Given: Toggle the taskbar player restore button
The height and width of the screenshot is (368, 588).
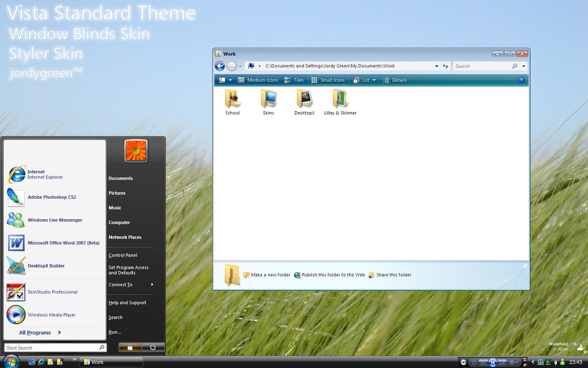Looking at the screenshot, I should pyautogui.click(x=525, y=365).
